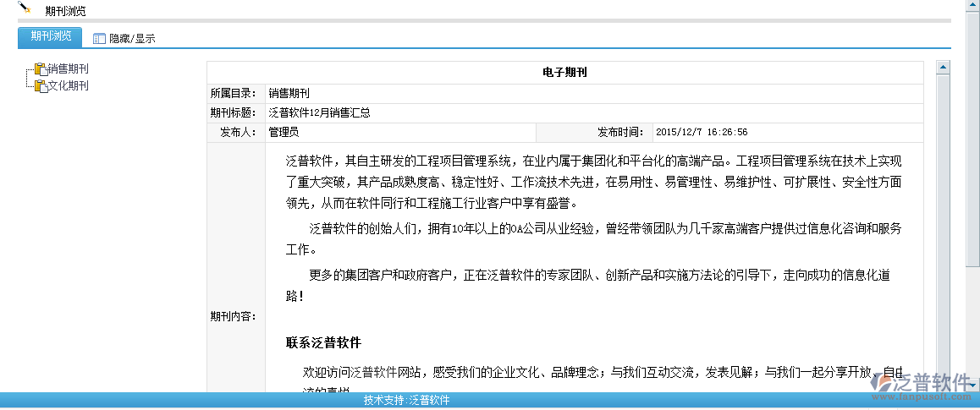The height and width of the screenshot is (410, 980).
Task: Click the paragraph starting 泛普软件的创始人们
Action: coord(594,239)
